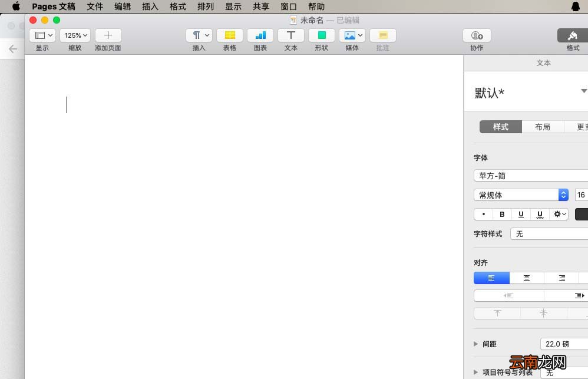Switch to the 样式 tab
This screenshot has width=588, height=379.
point(501,127)
